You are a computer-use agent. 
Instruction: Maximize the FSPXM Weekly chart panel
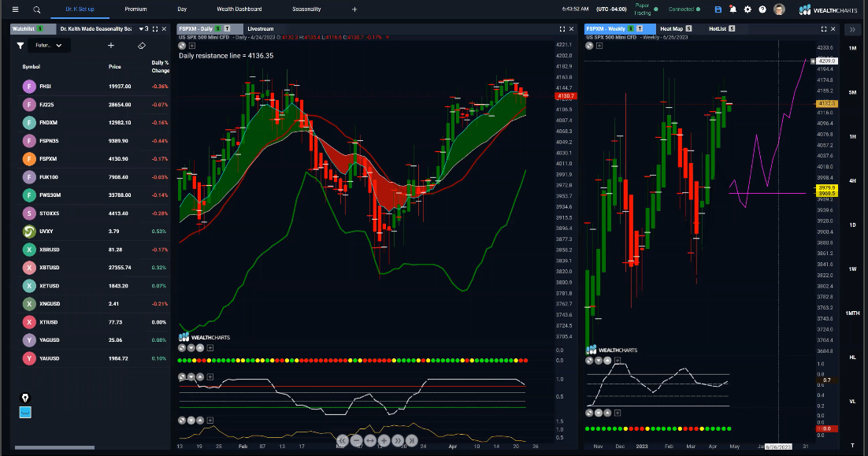coord(824,29)
